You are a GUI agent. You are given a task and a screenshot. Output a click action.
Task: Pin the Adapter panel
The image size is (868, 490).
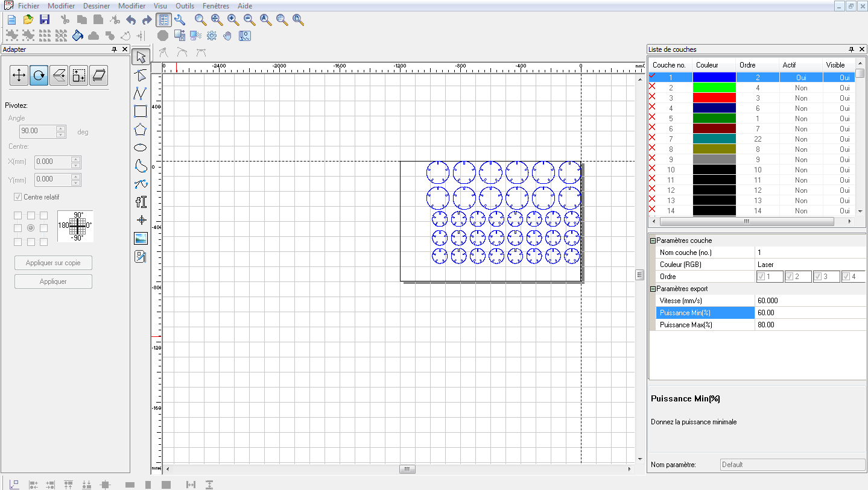click(115, 49)
